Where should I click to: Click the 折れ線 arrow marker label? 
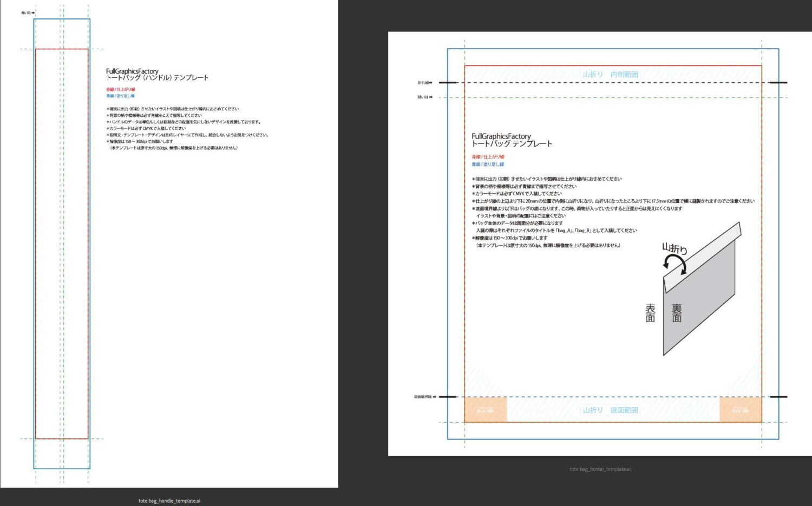pyautogui.click(x=425, y=83)
